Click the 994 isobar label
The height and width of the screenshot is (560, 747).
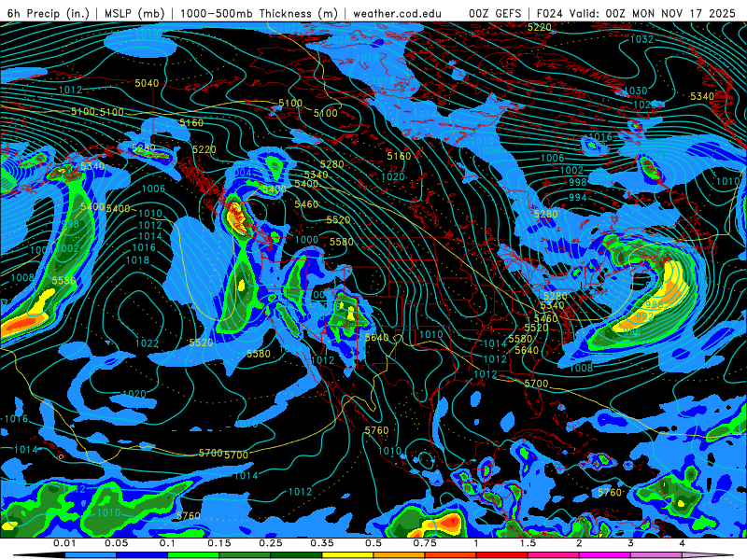[577, 197]
